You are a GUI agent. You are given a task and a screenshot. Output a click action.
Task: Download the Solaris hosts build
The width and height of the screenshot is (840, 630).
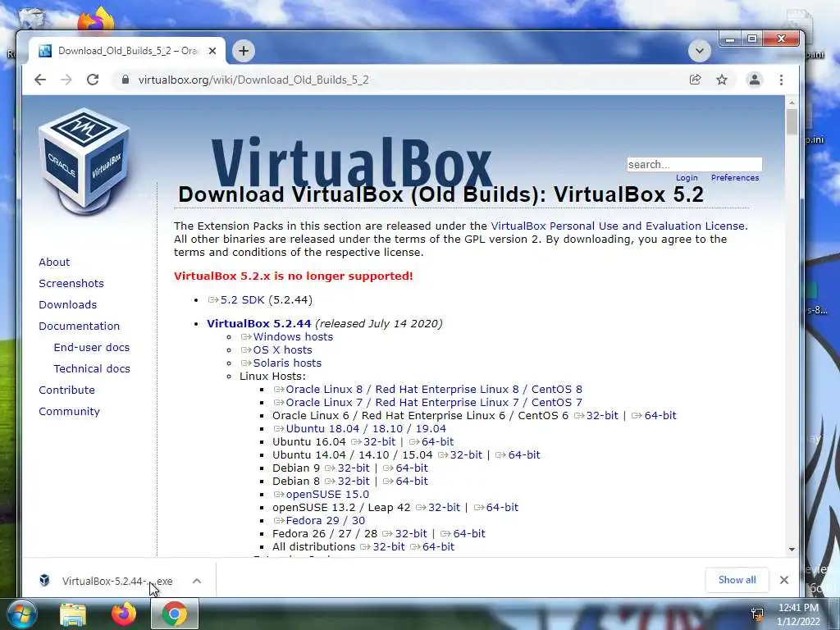(x=281, y=363)
